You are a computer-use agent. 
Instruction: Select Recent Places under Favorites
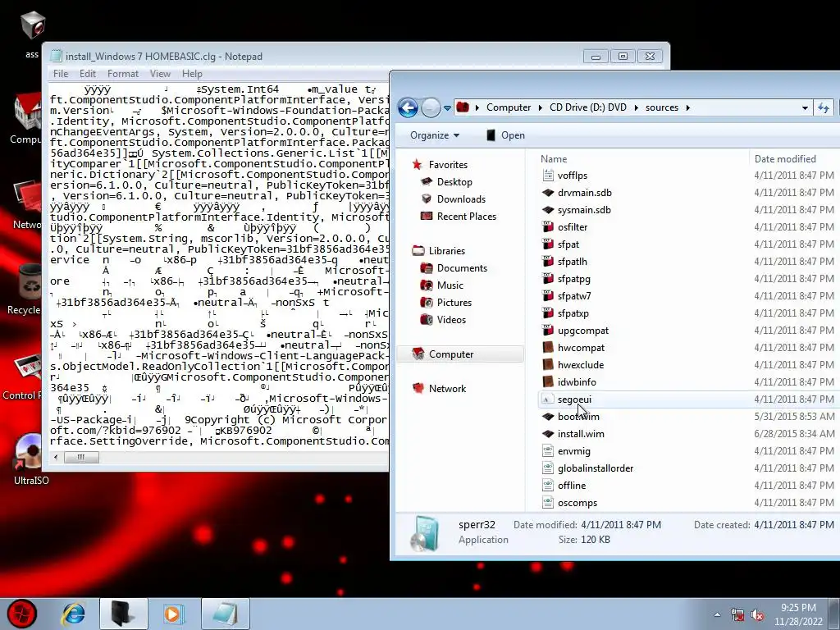pyautogui.click(x=466, y=217)
